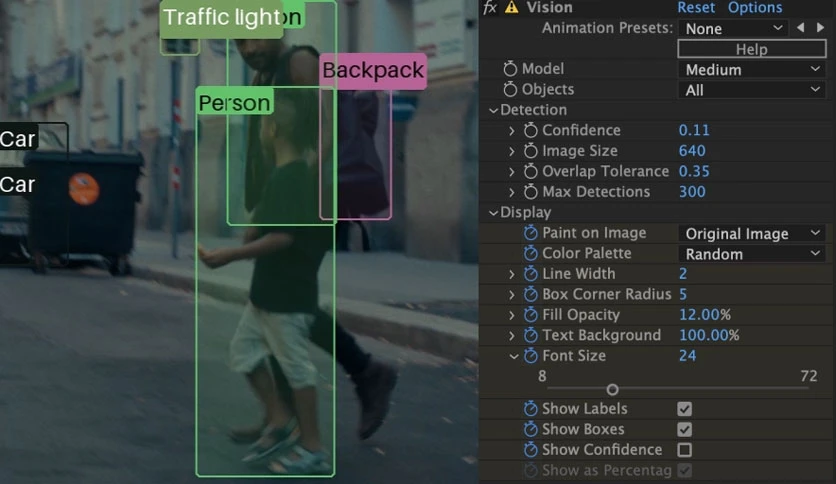Click the Image Size value 640
This screenshot has height=484, width=836.
coord(692,151)
